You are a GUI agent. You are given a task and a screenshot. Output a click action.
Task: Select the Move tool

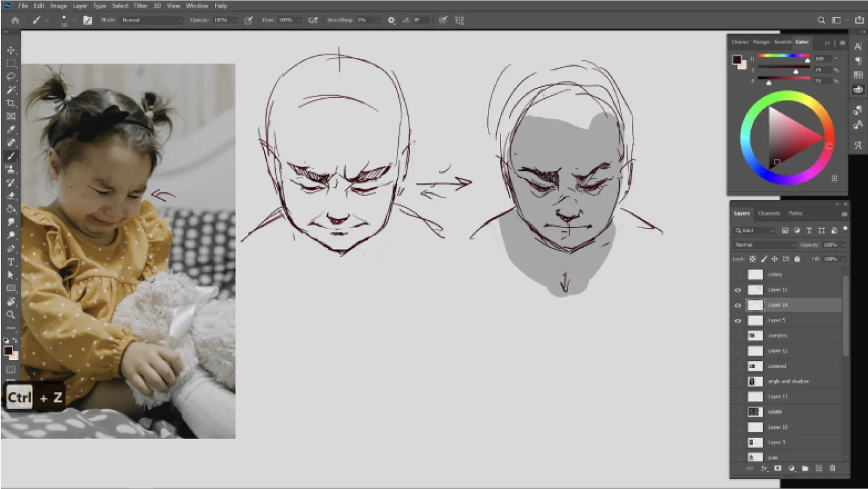pos(11,50)
